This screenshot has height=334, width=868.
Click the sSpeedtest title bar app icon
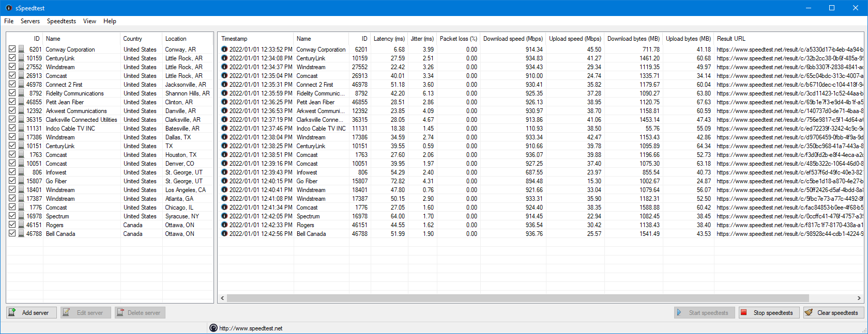[9, 8]
